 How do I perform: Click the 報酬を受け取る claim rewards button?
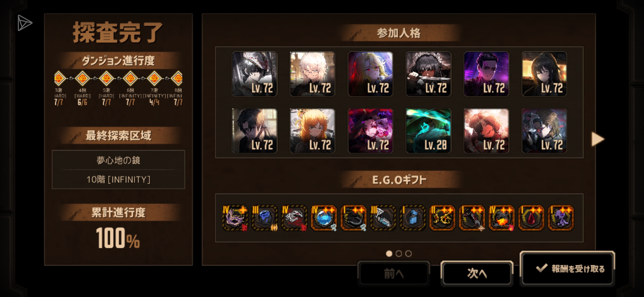pos(567,269)
